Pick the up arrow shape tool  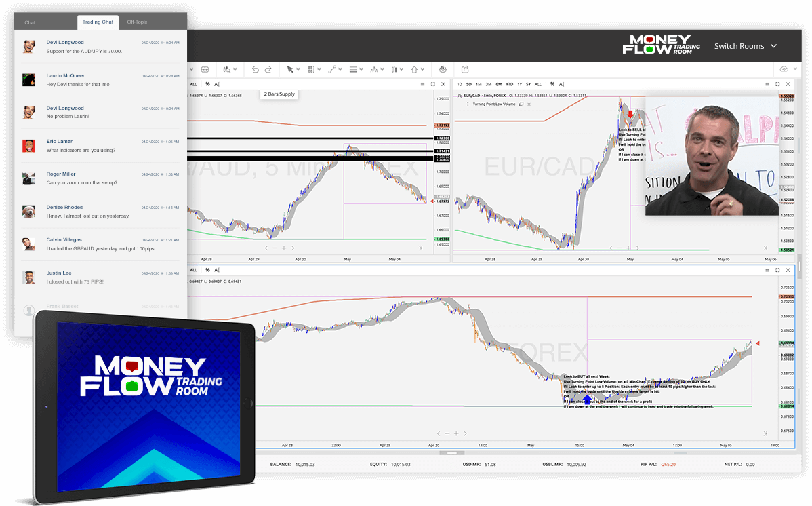(x=414, y=69)
